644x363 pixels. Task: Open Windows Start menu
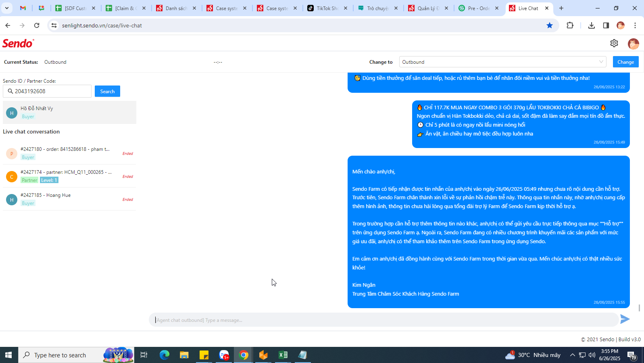[8, 355]
